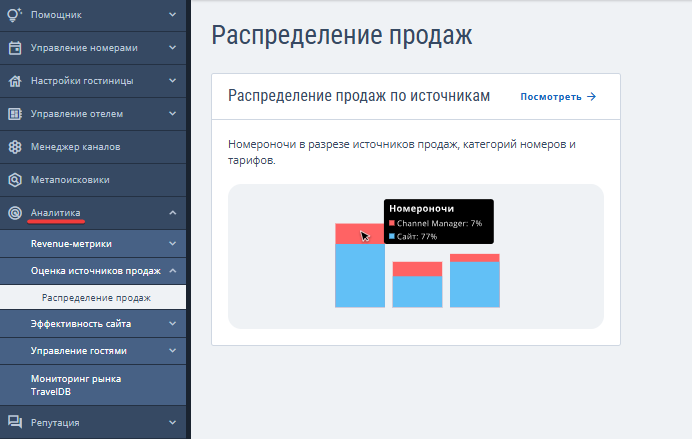Viewport: 692px width, 439px height.
Task: Click the house icon for Настройки гостиницы
Action: [x=15, y=81]
